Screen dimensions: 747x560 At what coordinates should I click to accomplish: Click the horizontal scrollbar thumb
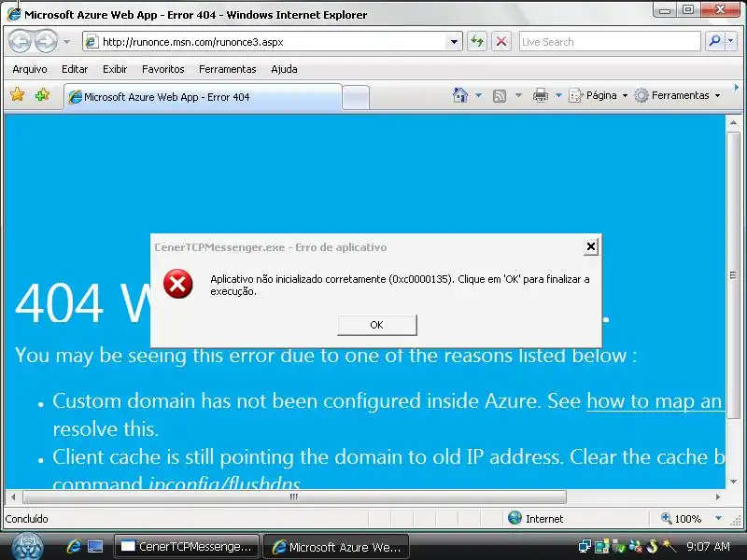click(x=294, y=497)
